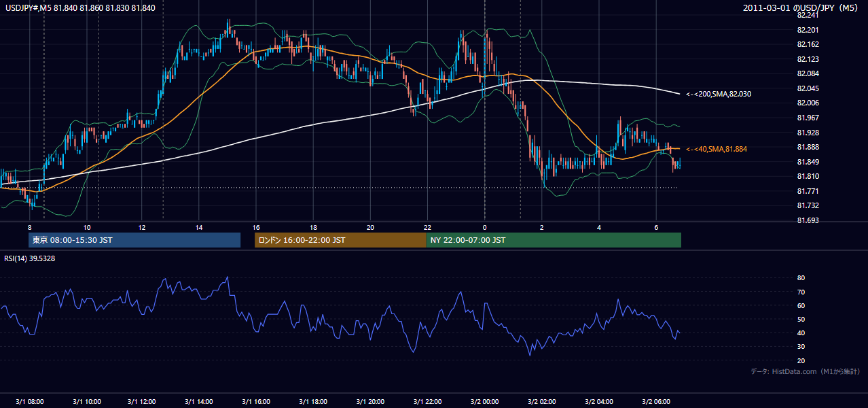Click the HistData.com data source credit

(x=806, y=372)
